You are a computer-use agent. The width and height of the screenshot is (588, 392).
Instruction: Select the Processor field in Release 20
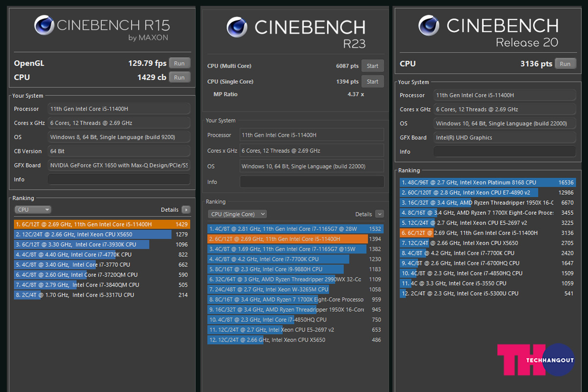(505, 95)
